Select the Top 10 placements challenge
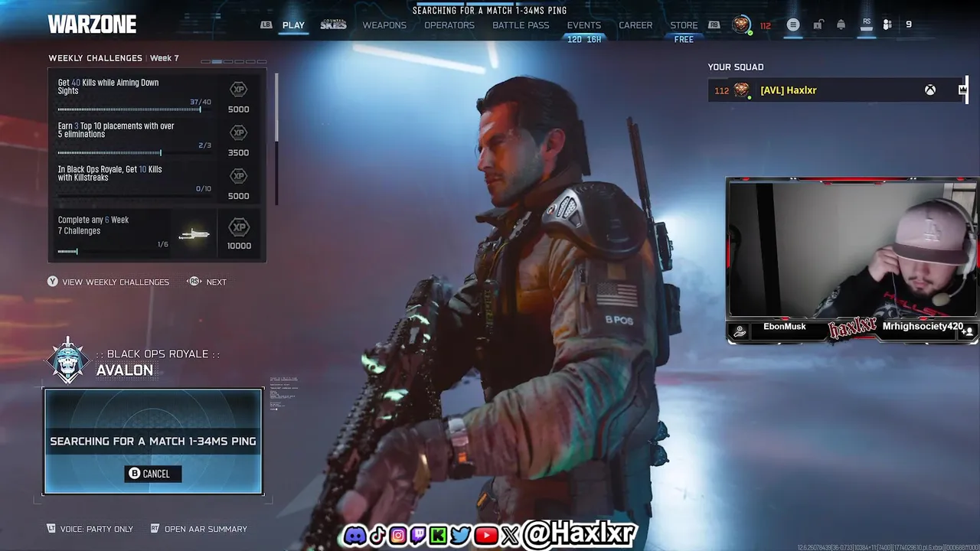This screenshot has height=551, width=980. point(157,138)
